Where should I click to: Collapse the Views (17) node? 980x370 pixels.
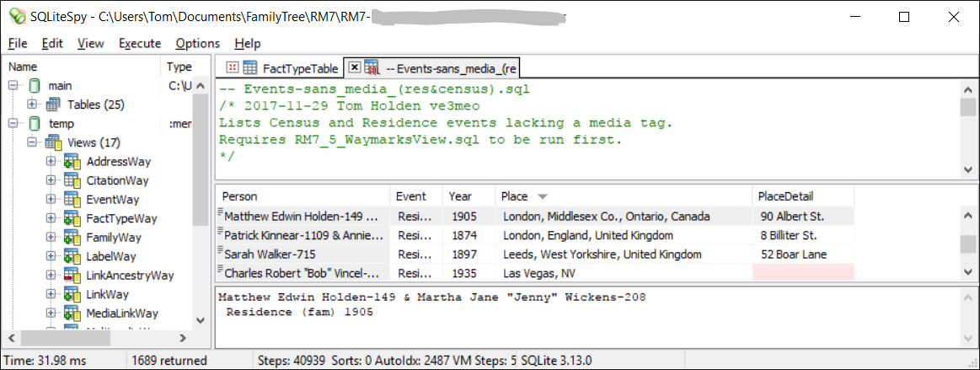coord(33,142)
